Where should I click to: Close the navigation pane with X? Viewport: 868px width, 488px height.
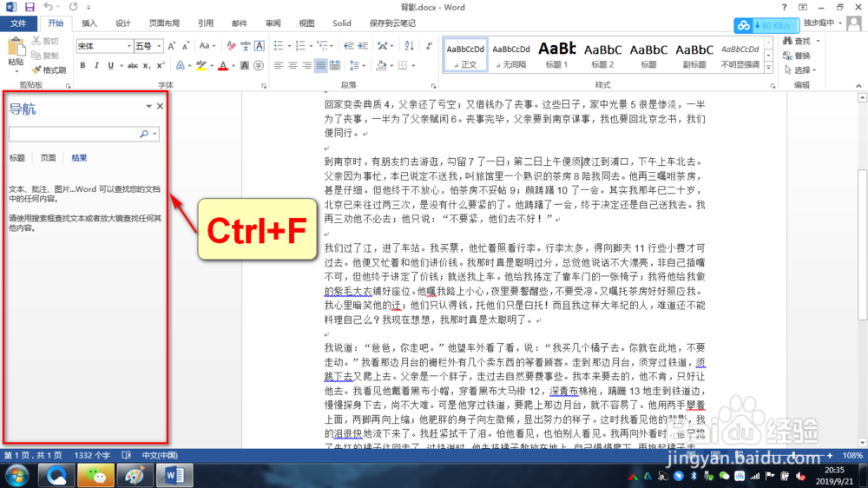[160, 106]
